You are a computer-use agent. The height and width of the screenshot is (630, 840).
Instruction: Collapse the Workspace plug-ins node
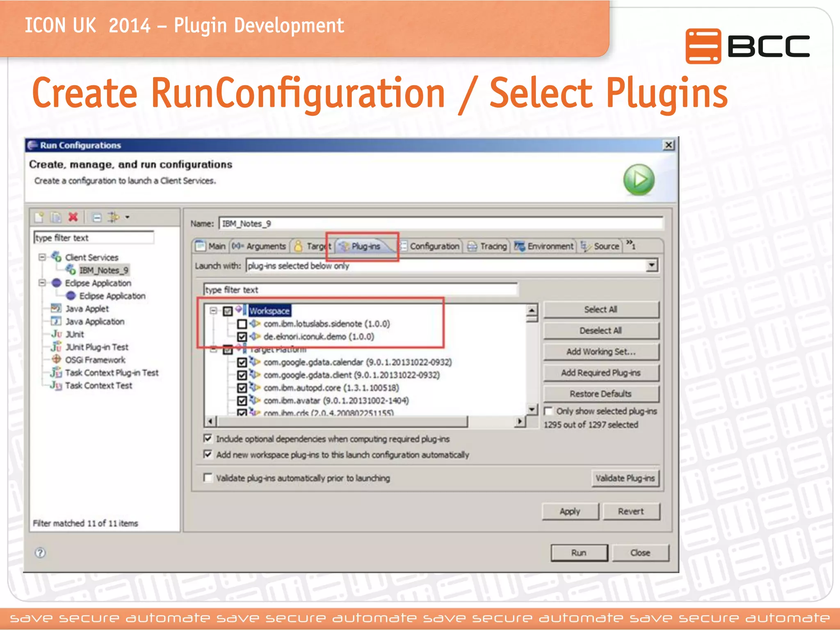tap(213, 310)
